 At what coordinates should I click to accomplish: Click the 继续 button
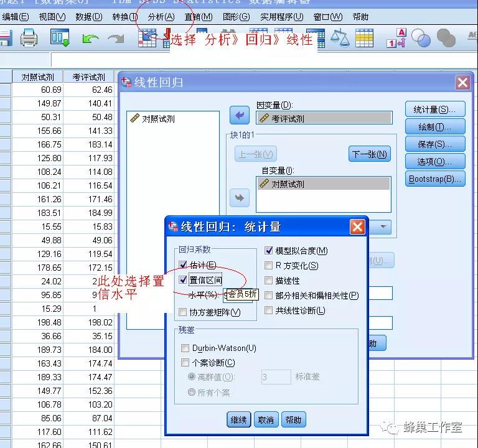(x=239, y=420)
